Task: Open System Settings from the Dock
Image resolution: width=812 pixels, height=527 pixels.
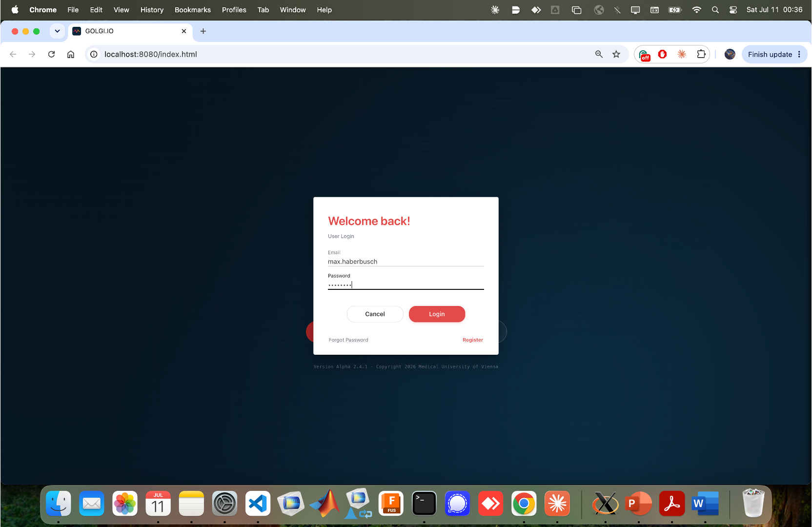Action: pyautogui.click(x=224, y=504)
